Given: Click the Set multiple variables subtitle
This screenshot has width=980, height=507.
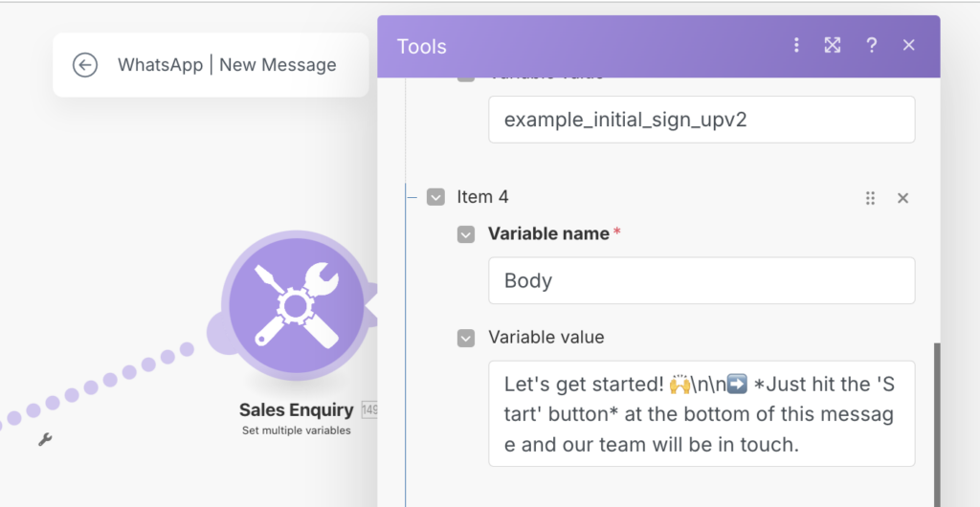Looking at the screenshot, I should tap(297, 430).
